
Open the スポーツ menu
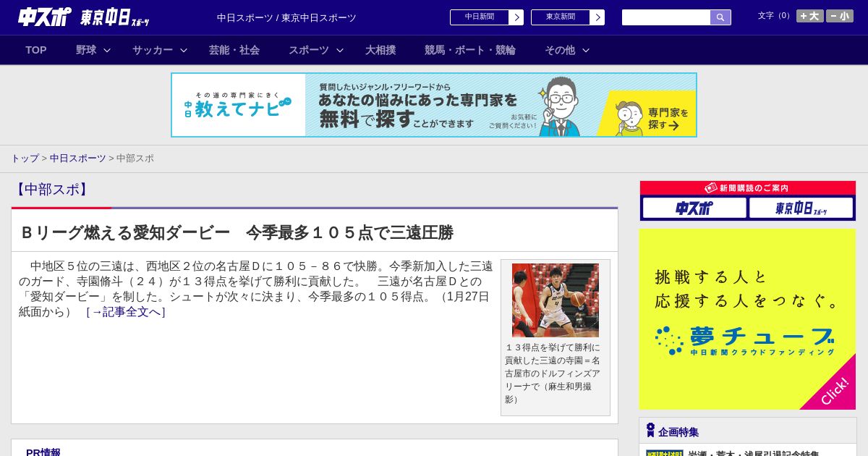[x=309, y=50]
